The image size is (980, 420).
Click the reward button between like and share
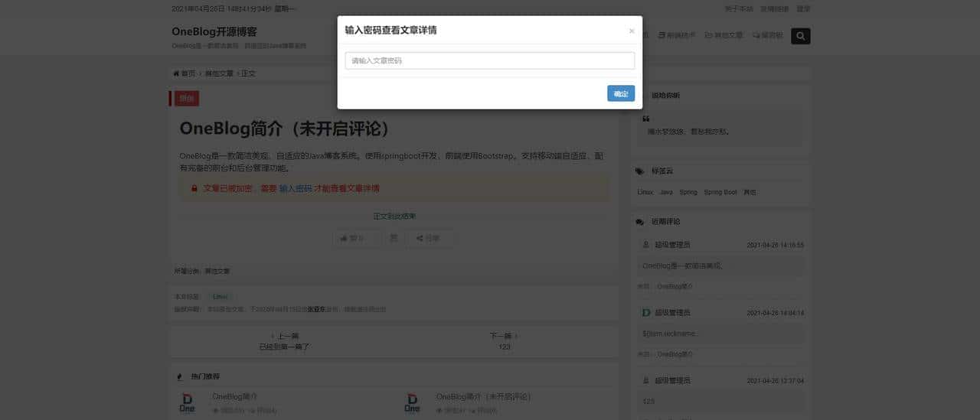pyautogui.click(x=394, y=238)
